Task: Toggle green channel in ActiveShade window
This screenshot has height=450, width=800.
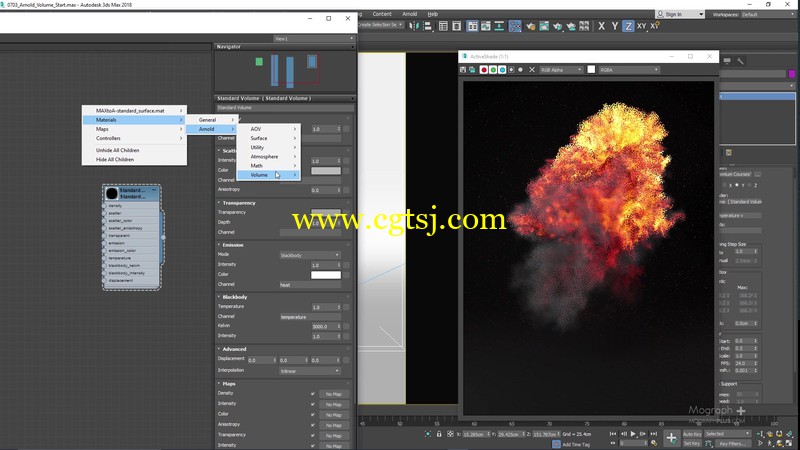Action: [493, 69]
